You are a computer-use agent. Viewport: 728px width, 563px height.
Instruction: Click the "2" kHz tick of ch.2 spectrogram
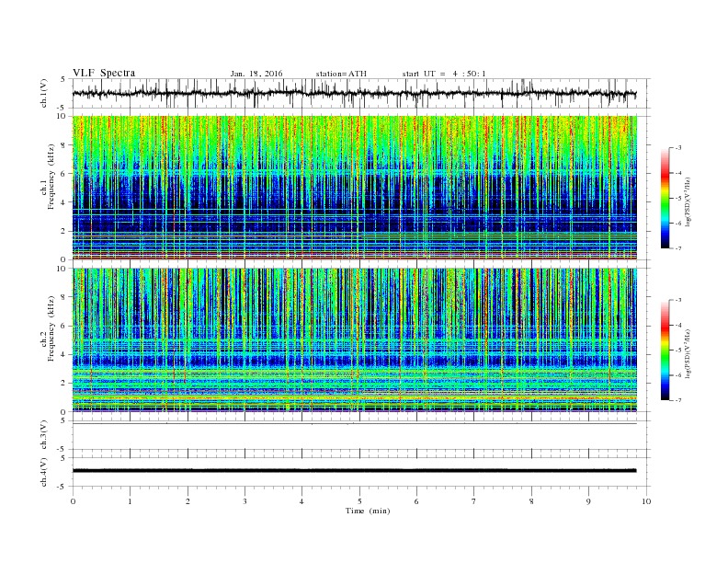(63, 384)
